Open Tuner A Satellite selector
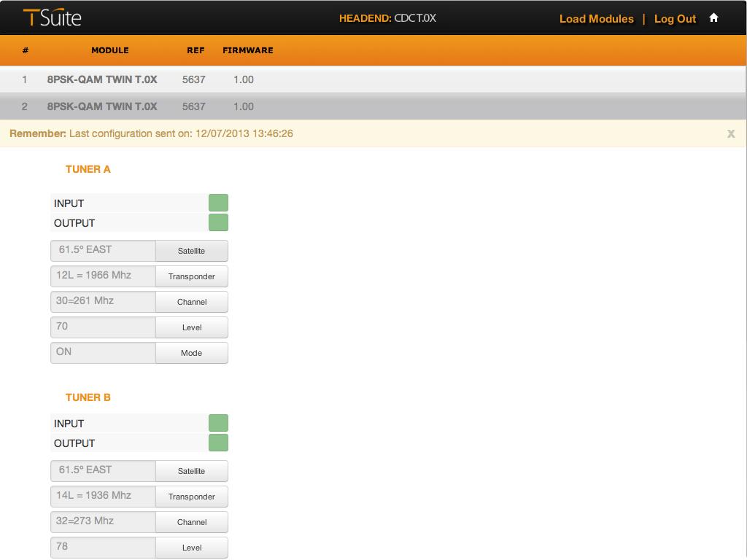 pos(192,251)
